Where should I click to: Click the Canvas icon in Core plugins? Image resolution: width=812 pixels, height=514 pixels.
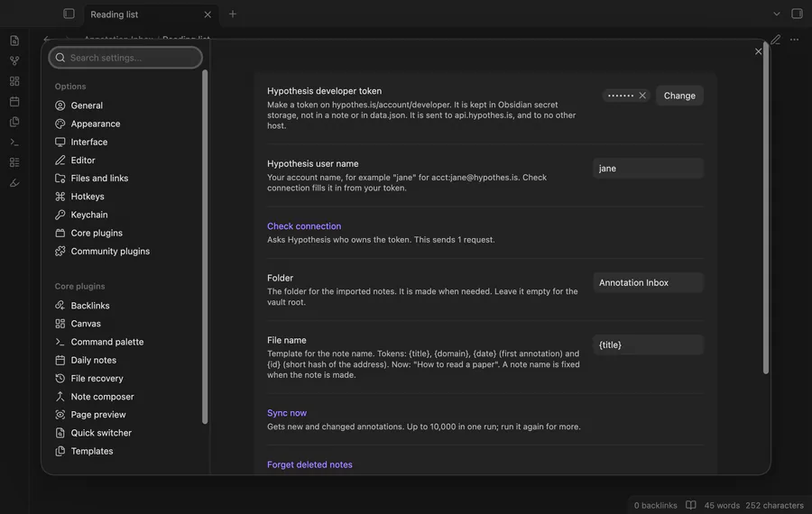coord(60,324)
